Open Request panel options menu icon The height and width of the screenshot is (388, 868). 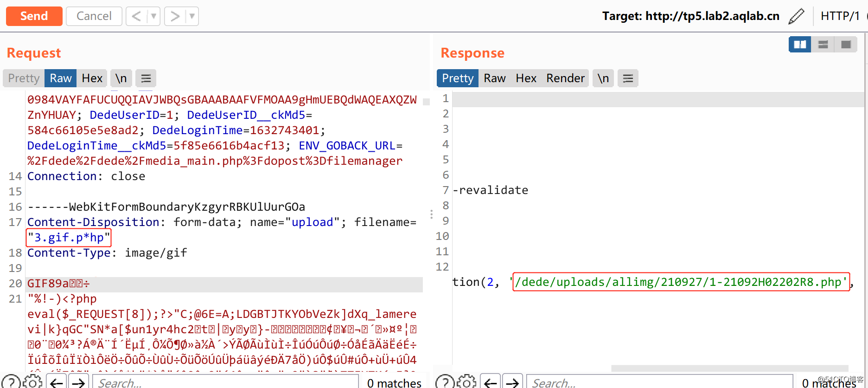point(146,78)
